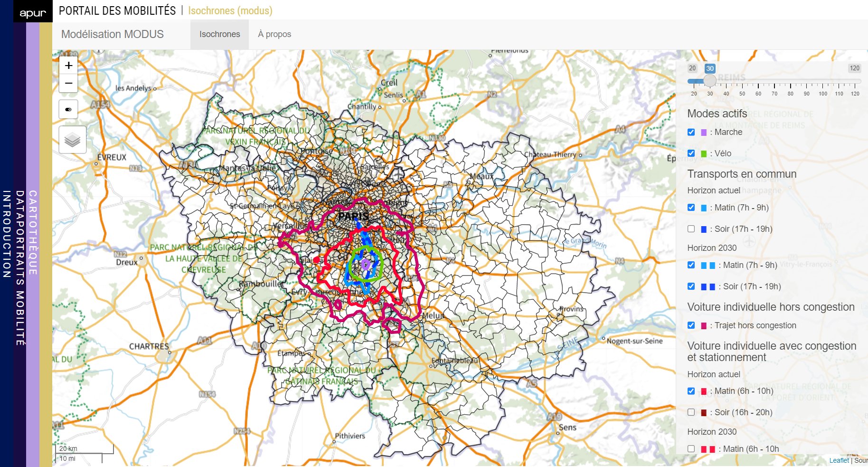868x467 pixels.
Task: Click the Provins label on the map
Action: (x=571, y=309)
